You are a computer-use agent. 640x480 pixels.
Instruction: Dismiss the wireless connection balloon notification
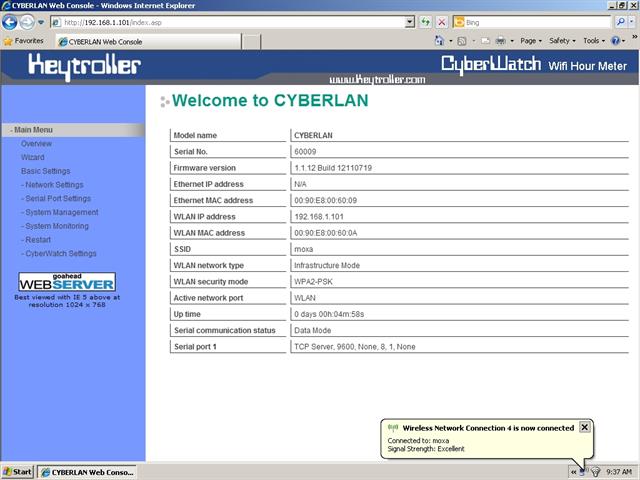coord(585,426)
